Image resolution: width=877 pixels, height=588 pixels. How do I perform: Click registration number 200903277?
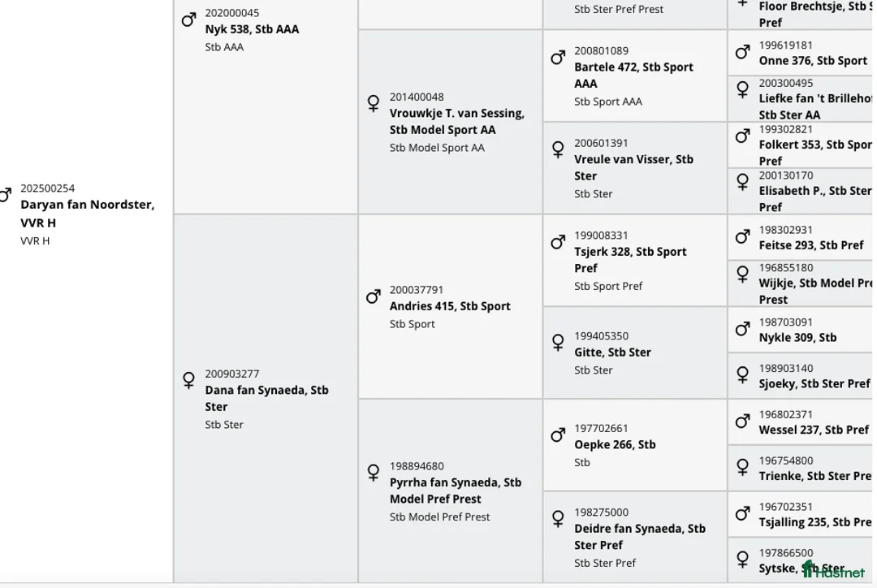pos(232,374)
